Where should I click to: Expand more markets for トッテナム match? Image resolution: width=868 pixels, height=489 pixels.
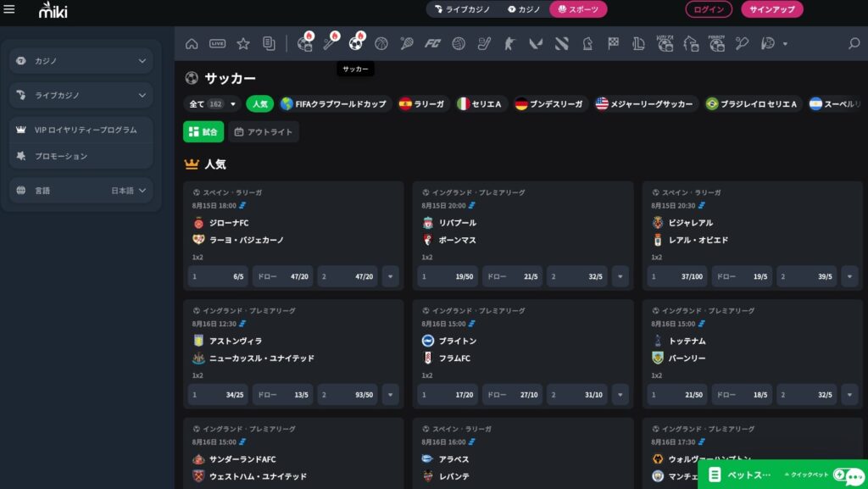point(849,395)
